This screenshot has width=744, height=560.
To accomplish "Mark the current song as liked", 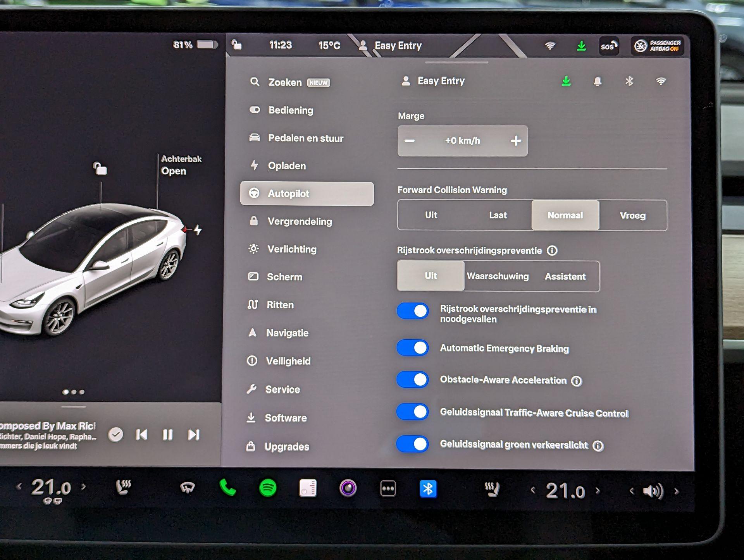I will (x=115, y=435).
